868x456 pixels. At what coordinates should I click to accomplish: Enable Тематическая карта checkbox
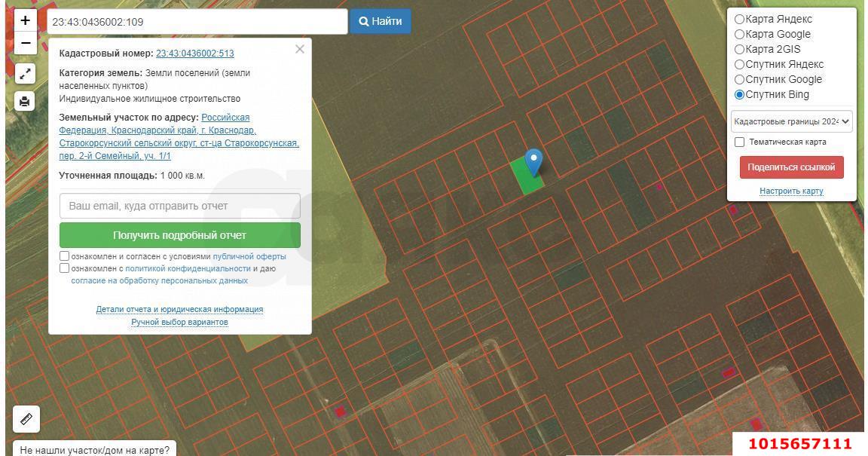pos(740,142)
